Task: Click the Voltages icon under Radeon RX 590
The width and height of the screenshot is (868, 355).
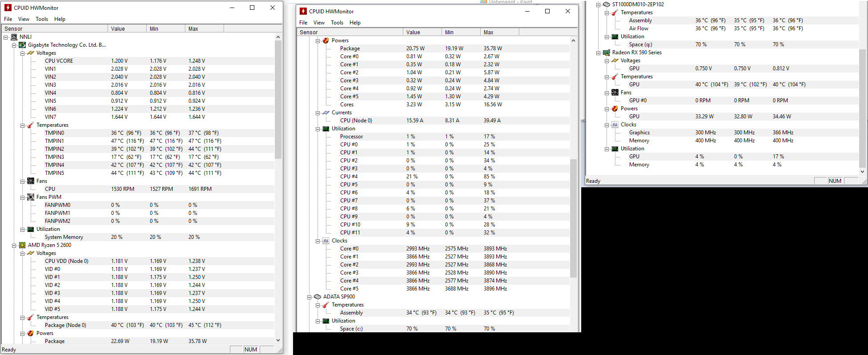Action: coord(615,61)
